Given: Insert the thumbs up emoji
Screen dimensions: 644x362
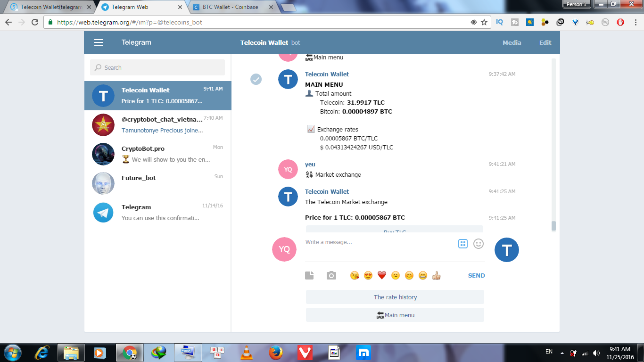Looking at the screenshot, I should tap(437, 275).
